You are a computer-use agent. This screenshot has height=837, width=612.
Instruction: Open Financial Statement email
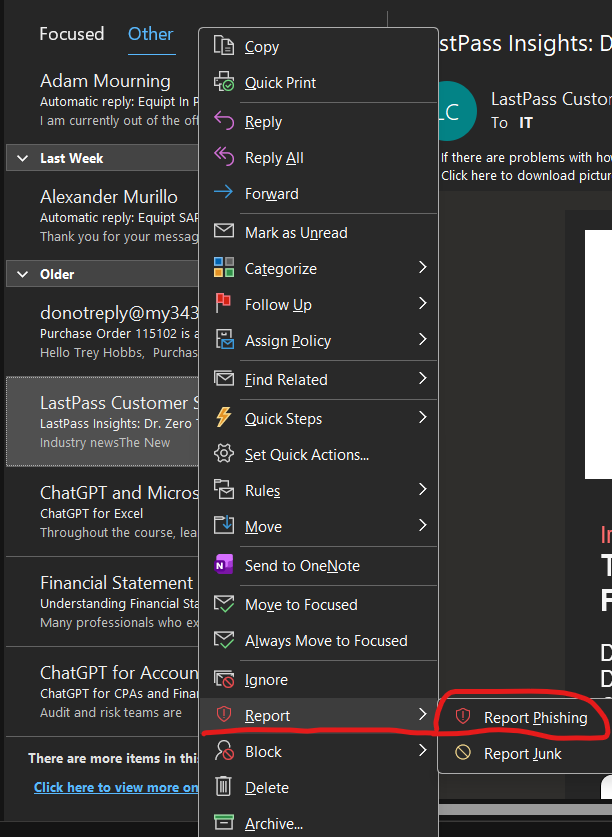(x=103, y=602)
